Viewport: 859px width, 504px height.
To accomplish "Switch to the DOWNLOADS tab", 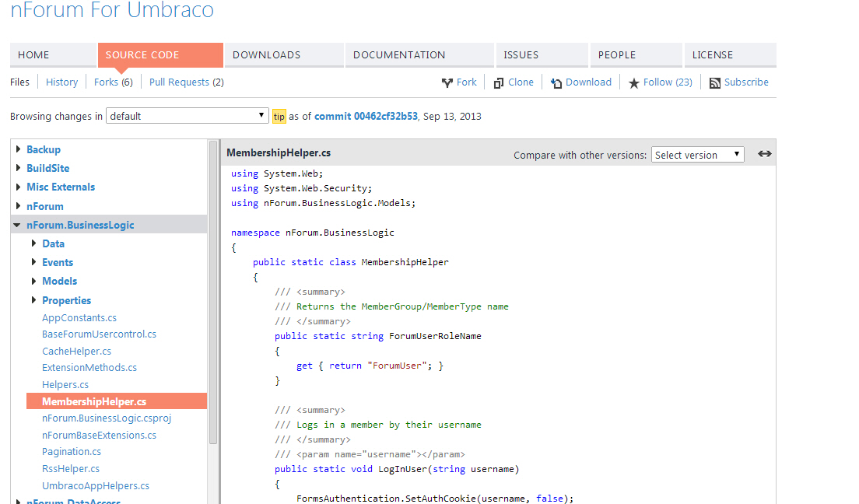I will click(284, 54).
